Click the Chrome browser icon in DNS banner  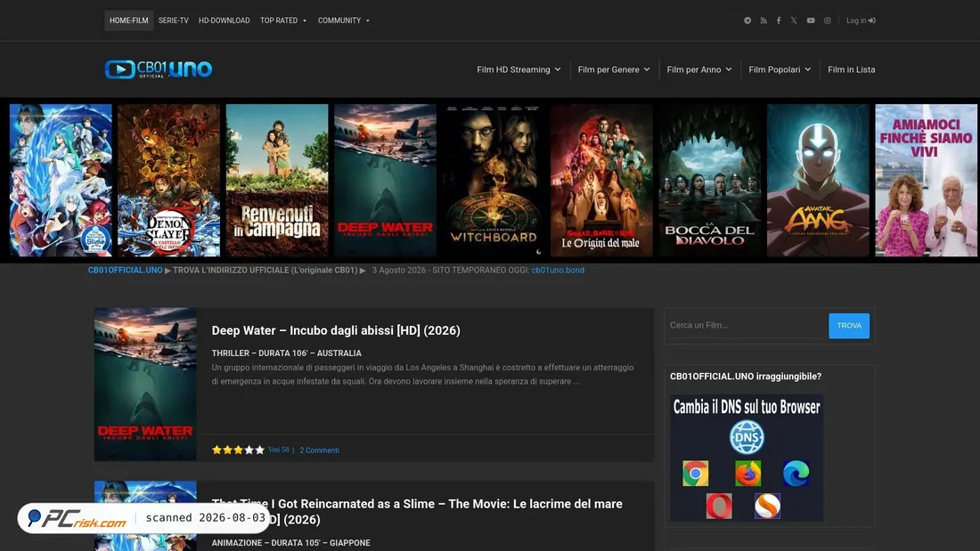click(696, 474)
